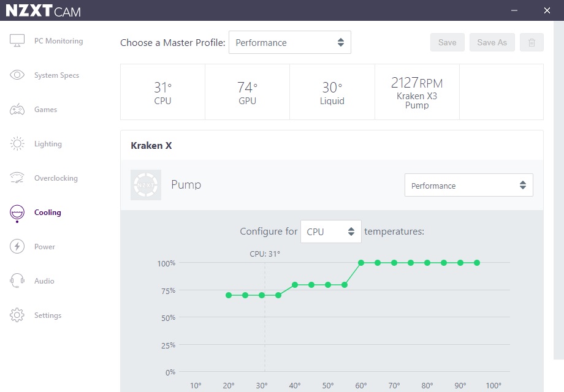Go to the Games menu item
This screenshot has height=392, width=564.
(46, 110)
